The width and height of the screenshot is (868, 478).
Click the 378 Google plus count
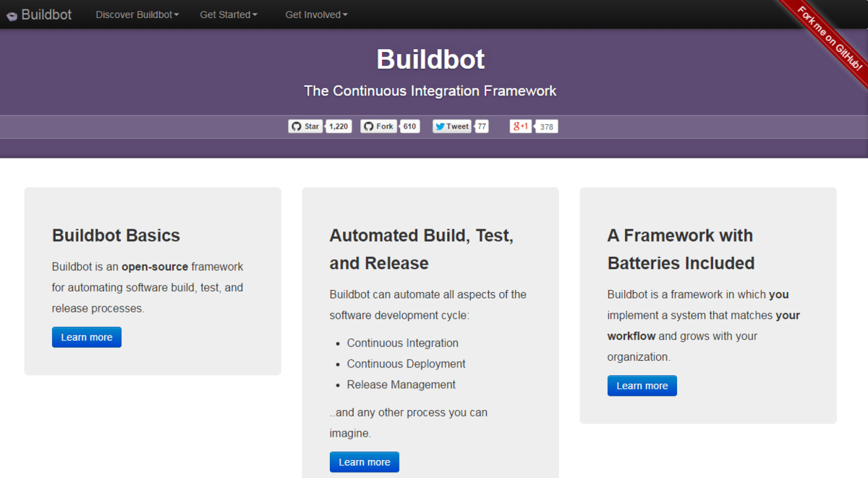(547, 127)
